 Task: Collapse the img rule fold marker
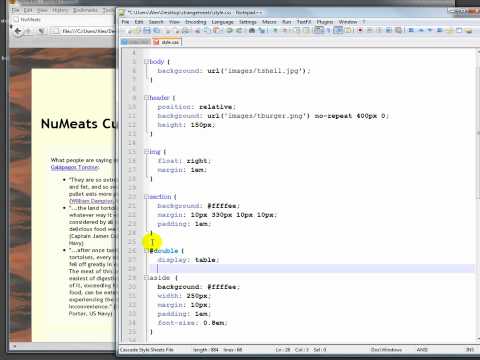[x=146, y=152]
